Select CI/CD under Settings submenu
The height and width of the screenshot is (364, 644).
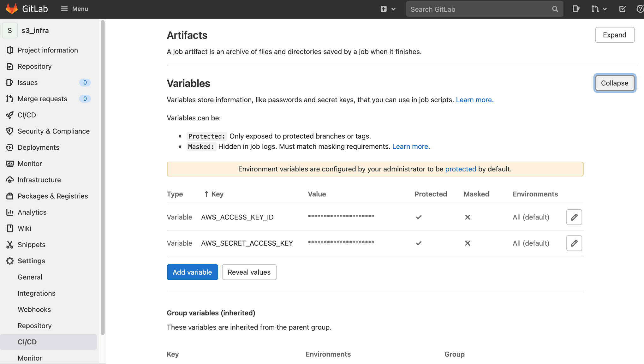[x=27, y=342]
